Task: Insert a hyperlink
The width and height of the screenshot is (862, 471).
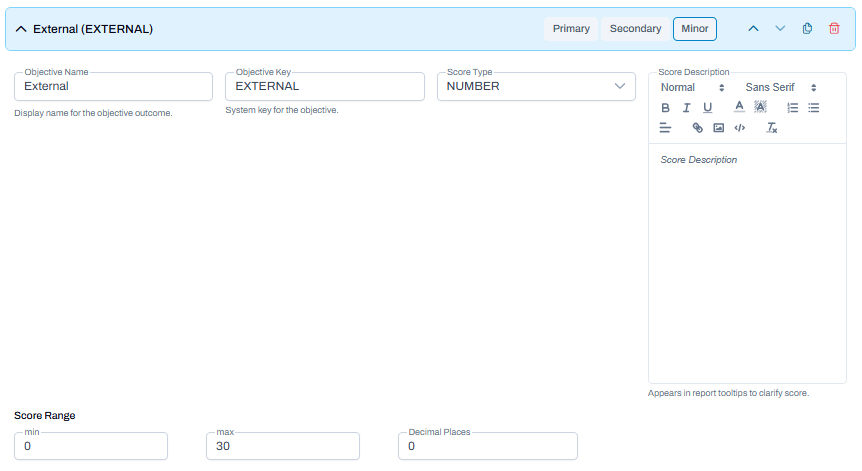Action: pyautogui.click(x=697, y=128)
